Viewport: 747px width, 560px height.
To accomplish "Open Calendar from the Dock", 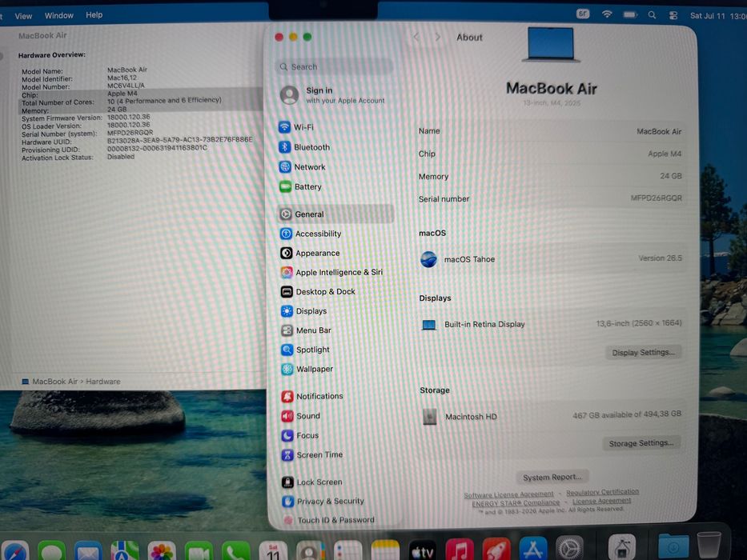I will click(273, 551).
